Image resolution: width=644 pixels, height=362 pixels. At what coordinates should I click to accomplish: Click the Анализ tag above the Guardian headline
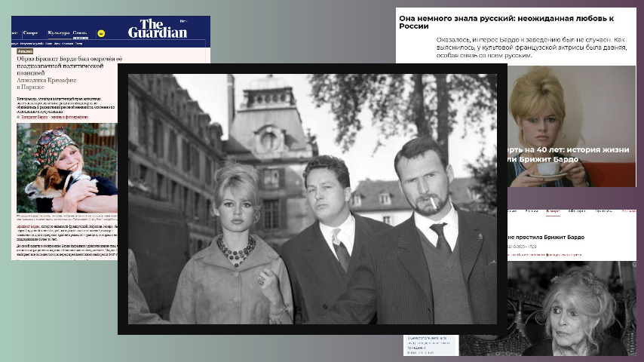(x=25, y=51)
